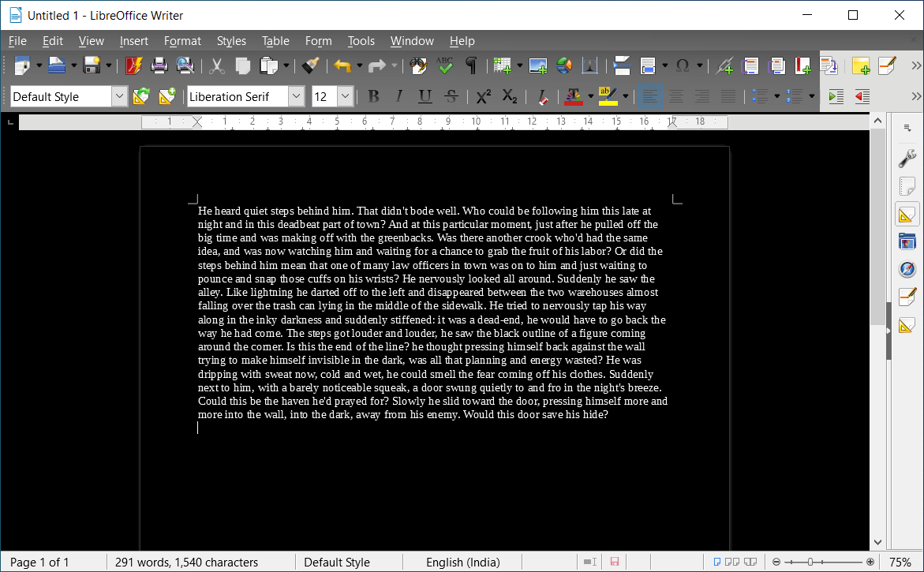Toggle Subscript

509,96
